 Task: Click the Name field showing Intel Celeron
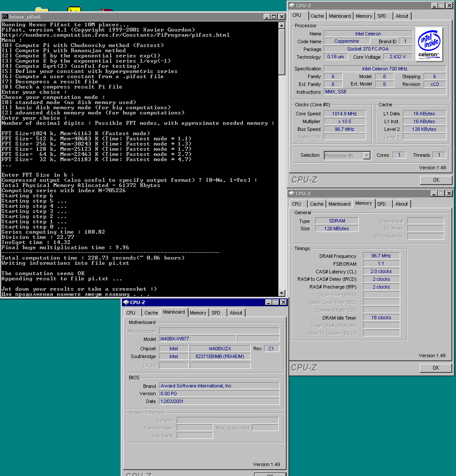(x=368, y=34)
